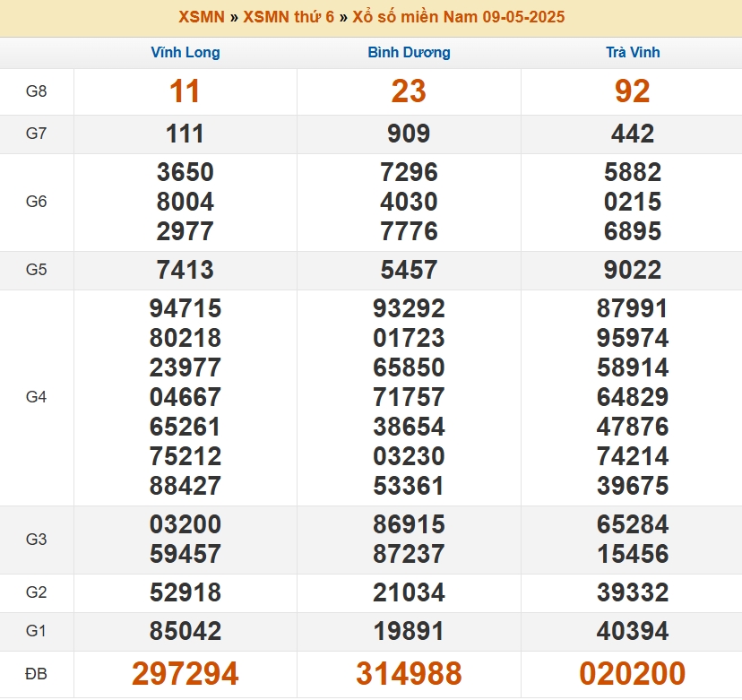Click G3 number 87237
Screen dimensions: 742x700
click(409, 554)
